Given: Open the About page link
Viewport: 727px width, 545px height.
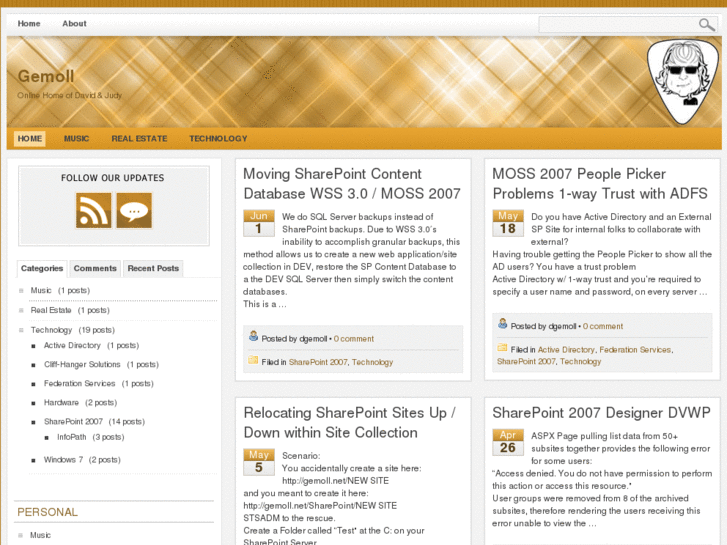Looking at the screenshot, I should click(74, 24).
